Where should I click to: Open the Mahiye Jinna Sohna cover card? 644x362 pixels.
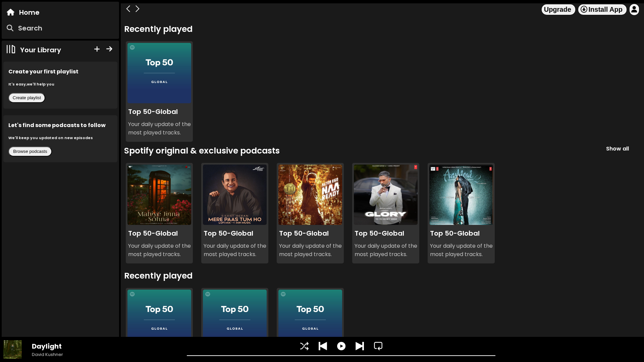point(159,213)
